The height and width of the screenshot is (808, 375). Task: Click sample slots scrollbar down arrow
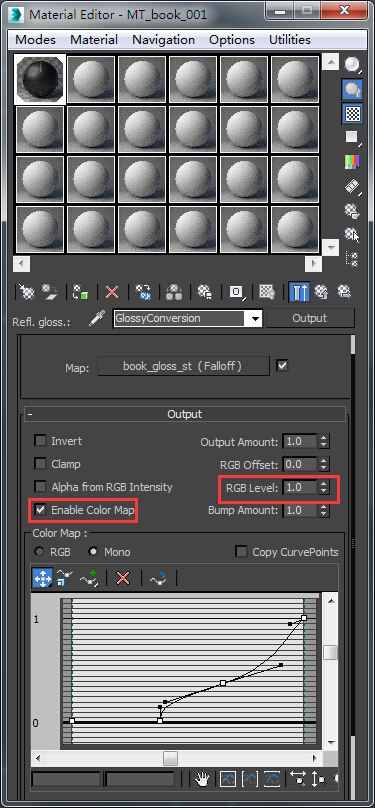(330, 246)
